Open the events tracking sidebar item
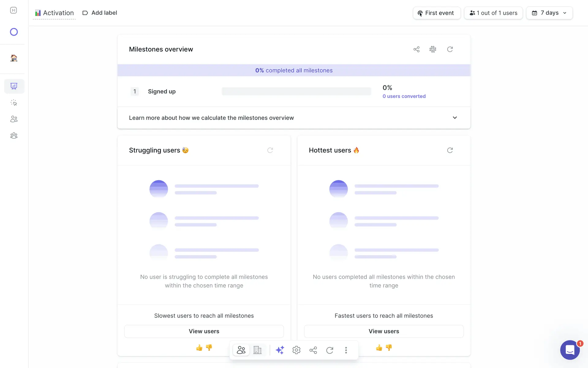This screenshot has width=588, height=368. [14, 103]
